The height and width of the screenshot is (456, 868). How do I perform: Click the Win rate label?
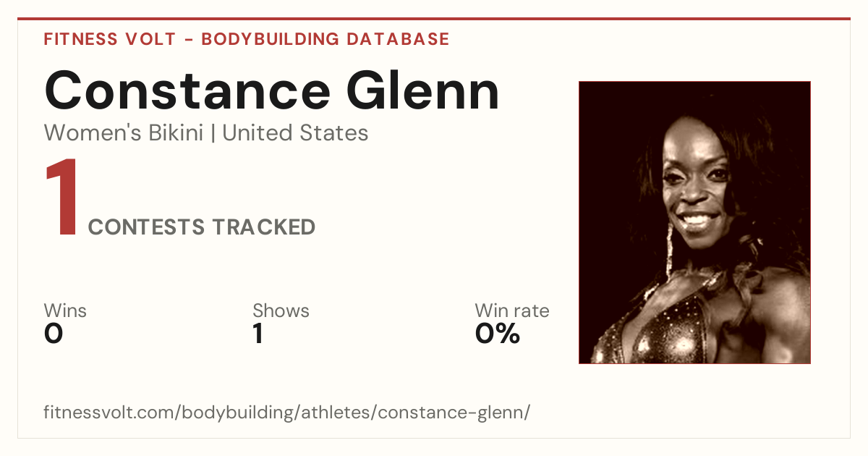(512, 311)
